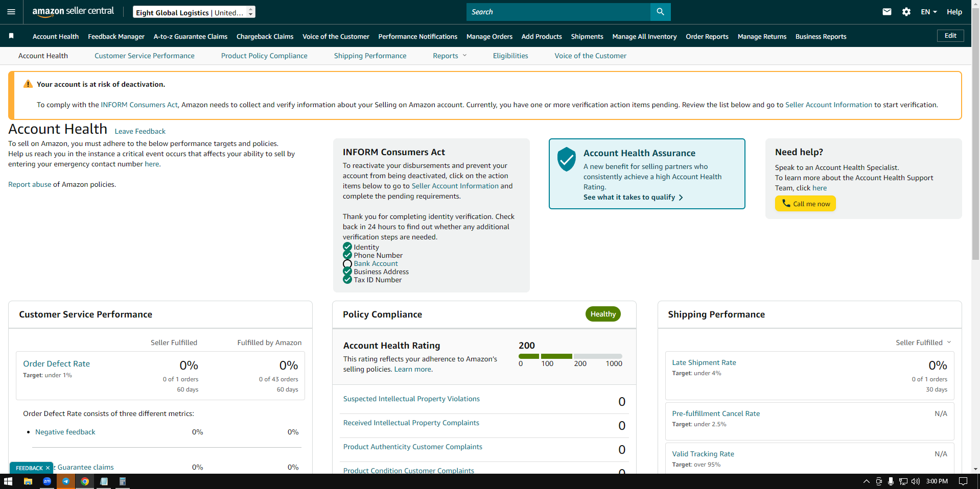Open the settings gear icon
Viewport: 980px width, 489px height.
(x=906, y=12)
